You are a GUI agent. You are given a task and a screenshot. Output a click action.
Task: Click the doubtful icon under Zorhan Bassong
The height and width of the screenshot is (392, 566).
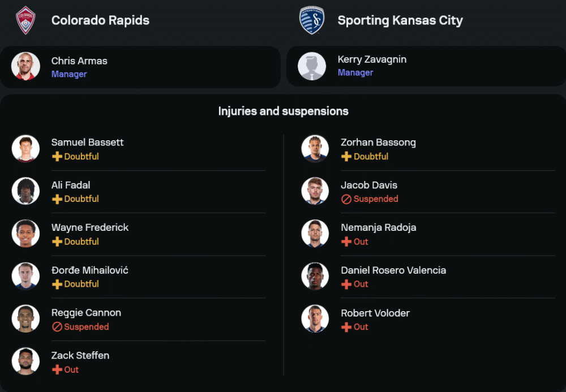pyautogui.click(x=346, y=157)
